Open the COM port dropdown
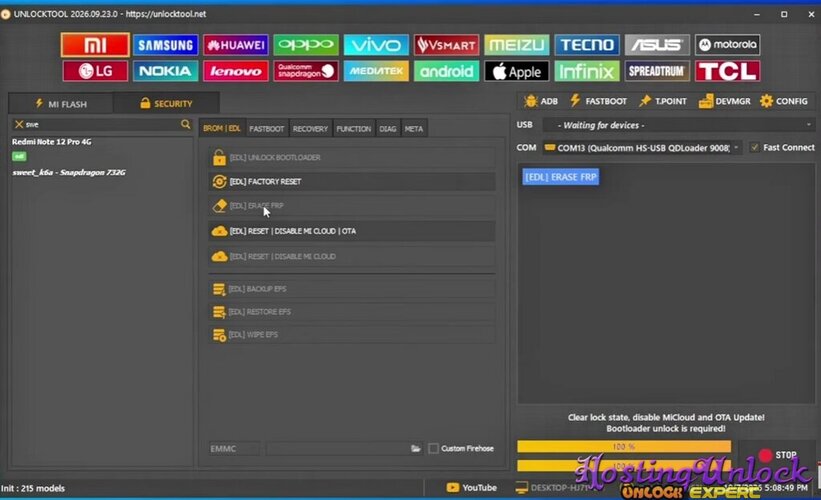 (642, 148)
